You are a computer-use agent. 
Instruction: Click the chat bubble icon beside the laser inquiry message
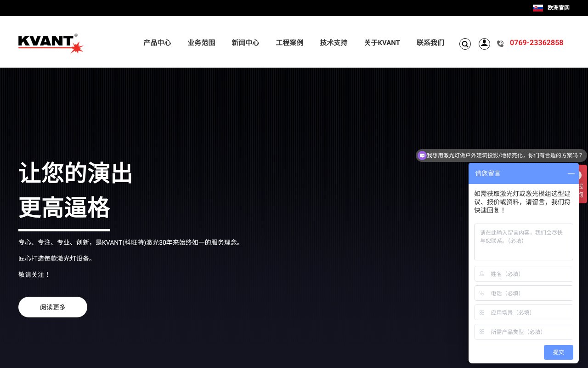pyautogui.click(x=422, y=155)
